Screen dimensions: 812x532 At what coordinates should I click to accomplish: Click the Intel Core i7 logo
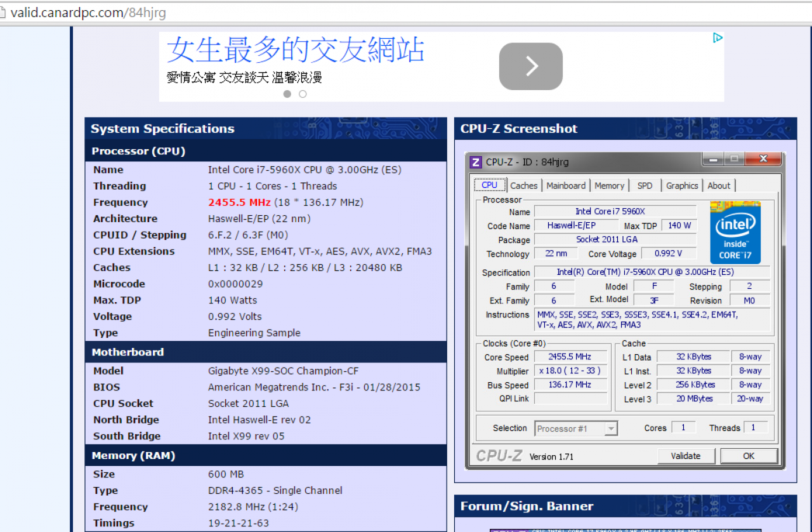[x=735, y=233]
